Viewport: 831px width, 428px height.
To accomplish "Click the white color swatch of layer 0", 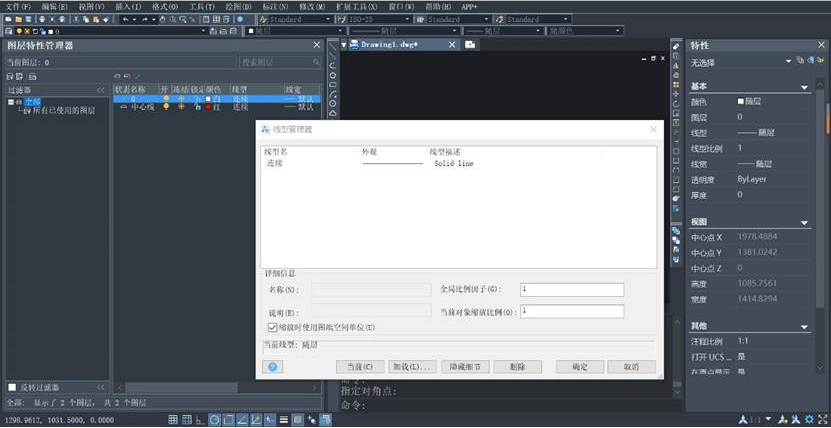I will click(x=209, y=99).
